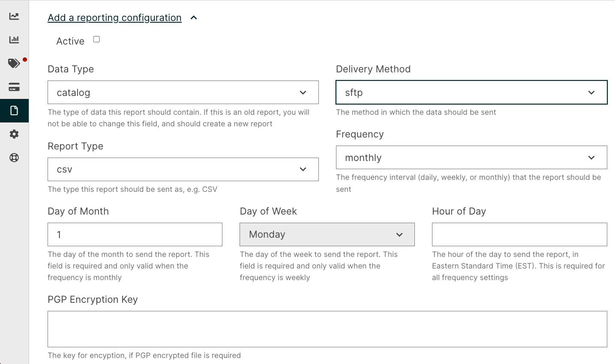The height and width of the screenshot is (364, 615).
Task: Click the Add a reporting configuration link
Action: (114, 18)
